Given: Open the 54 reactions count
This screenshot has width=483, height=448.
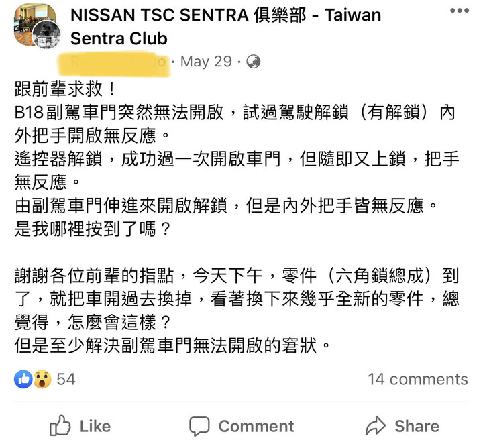Looking at the screenshot, I should click(x=66, y=379).
